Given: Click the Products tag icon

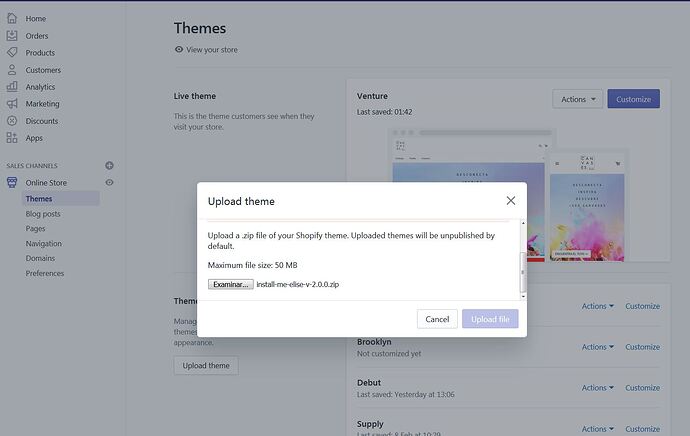Looking at the screenshot, I should pos(12,53).
